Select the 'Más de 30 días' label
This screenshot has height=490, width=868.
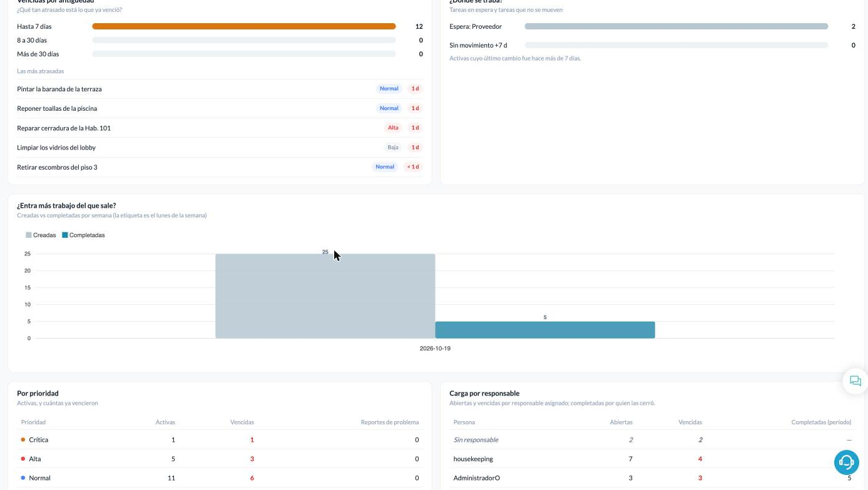pyautogui.click(x=38, y=54)
